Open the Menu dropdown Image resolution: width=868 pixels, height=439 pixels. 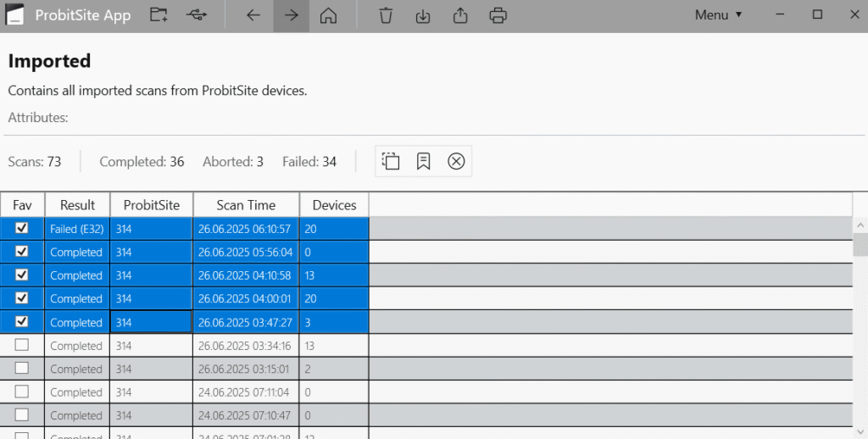click(718, 15)
